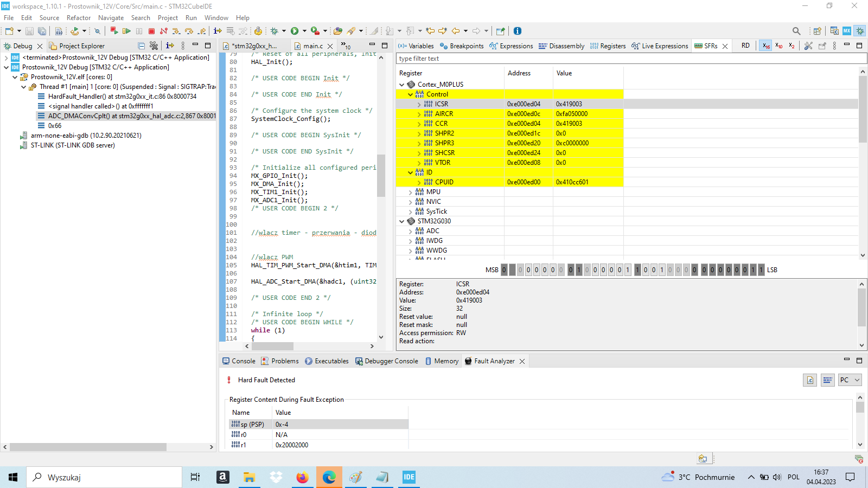
Task: Click the Step Over icon
Action: pyautogui.click(x=189, y=31)
